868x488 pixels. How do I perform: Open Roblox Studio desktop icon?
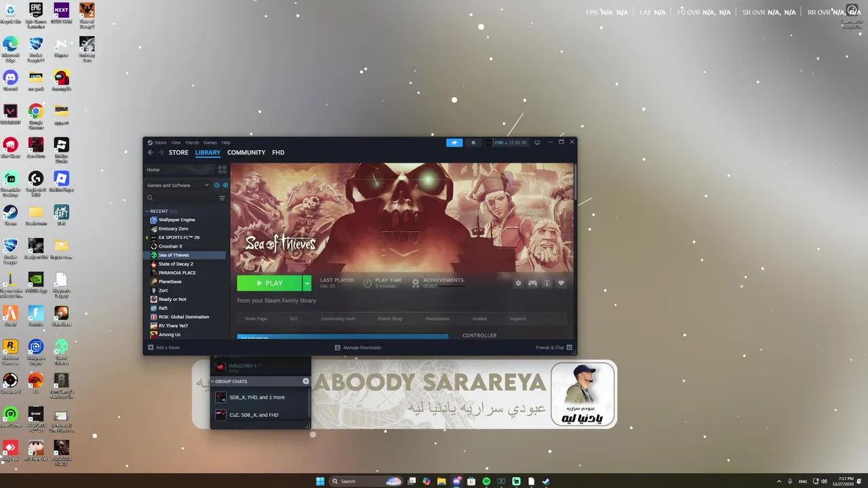[x=62, y=149]
